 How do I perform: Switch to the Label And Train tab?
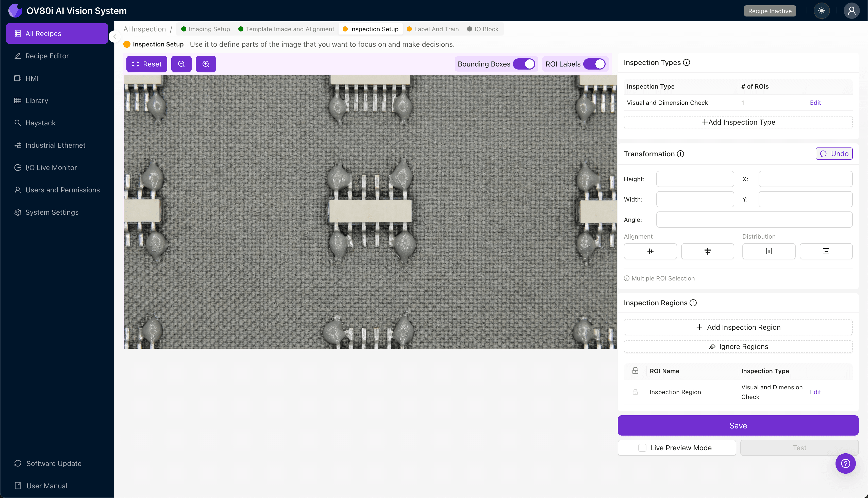click(x=433, y=29)
